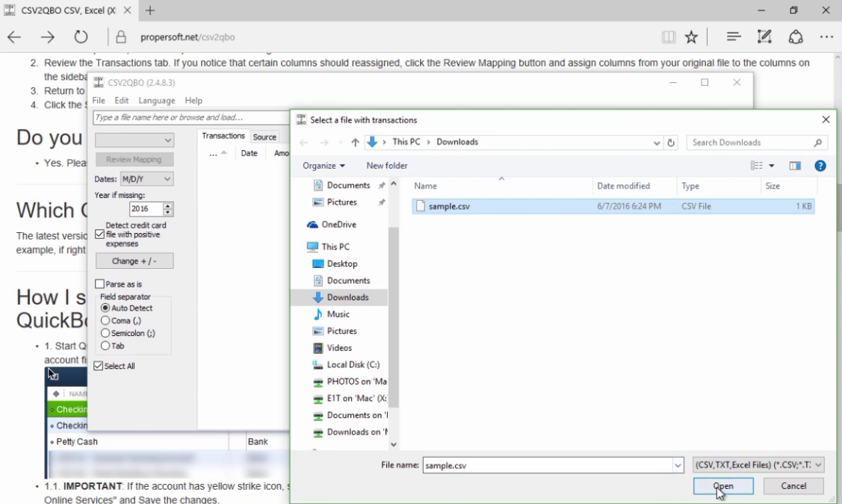Choose Semicolon field separator
Viewport: 842px width, 504px height.
tap(105, 333)
